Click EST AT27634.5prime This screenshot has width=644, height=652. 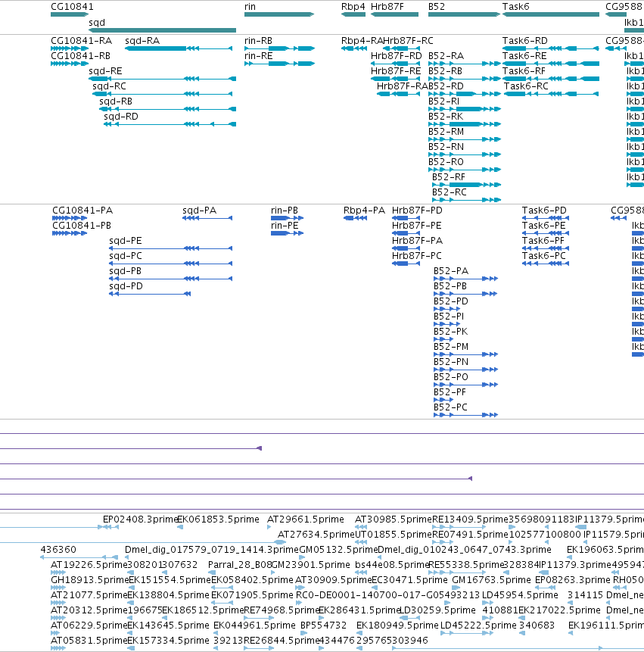(x=316, y=535)
